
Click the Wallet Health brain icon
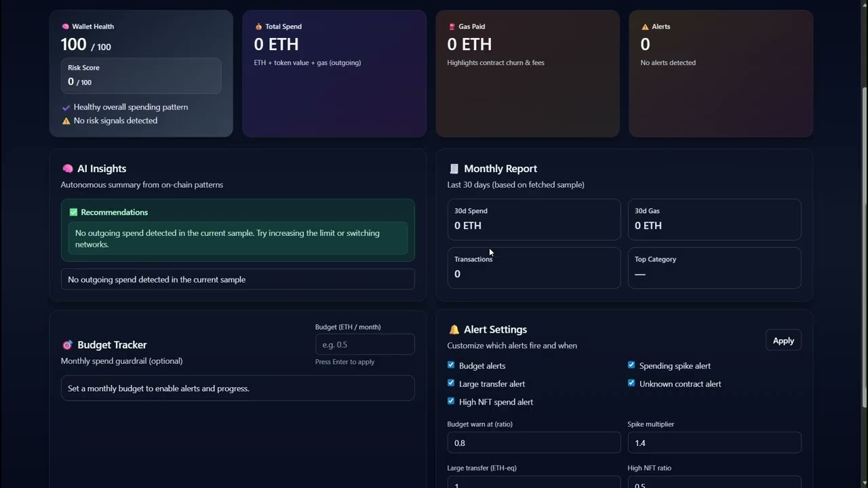click(65, 26)
